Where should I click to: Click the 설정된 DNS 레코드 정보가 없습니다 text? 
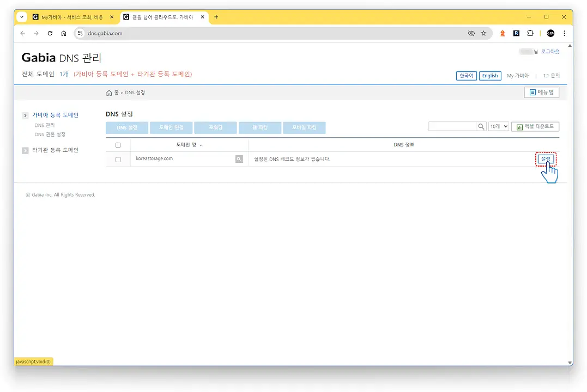click(292, 159)
